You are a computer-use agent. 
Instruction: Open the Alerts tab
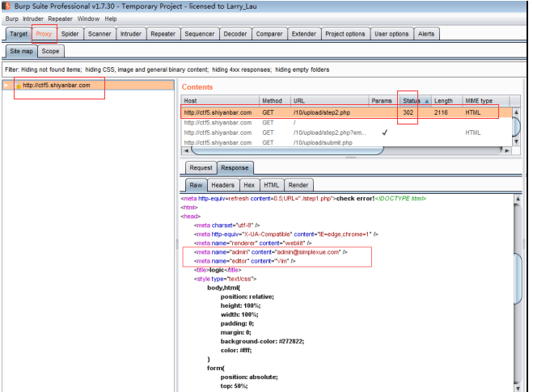[426, 34]
